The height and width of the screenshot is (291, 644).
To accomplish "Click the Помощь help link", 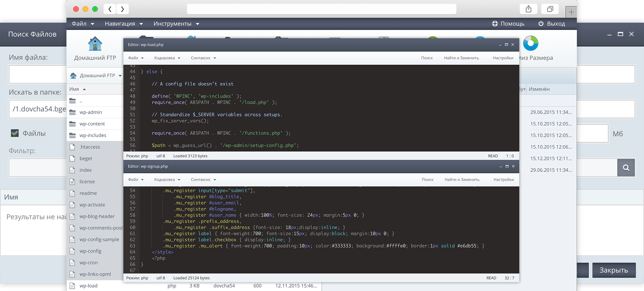I will tap(508, 24).
